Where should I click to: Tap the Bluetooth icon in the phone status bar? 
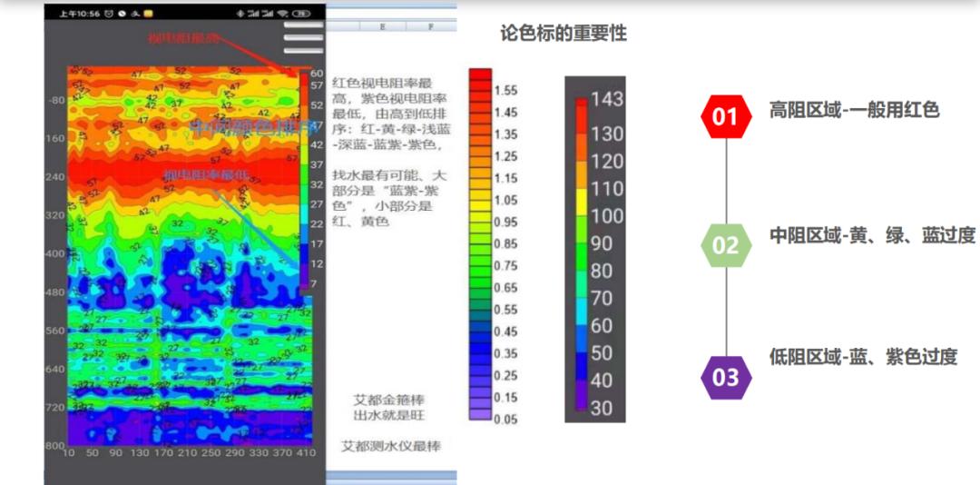[x=240, y=13]
